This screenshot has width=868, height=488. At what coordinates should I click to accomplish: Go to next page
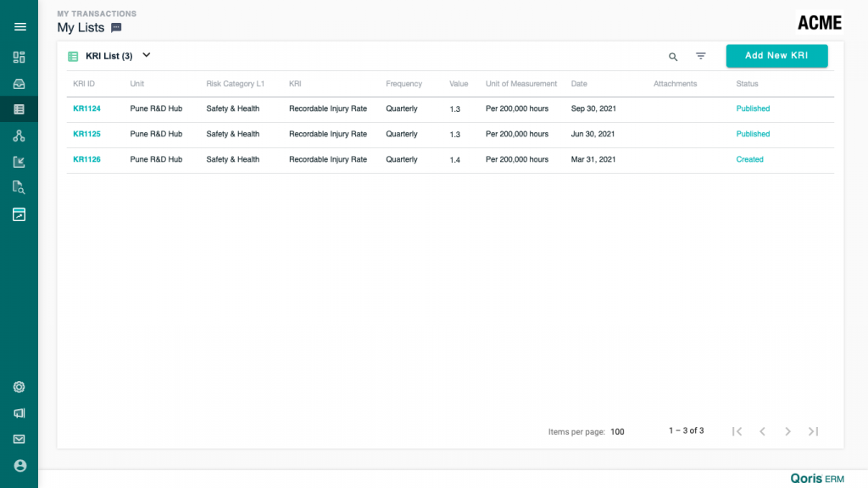pyautogui.click(x=787, y=431)
